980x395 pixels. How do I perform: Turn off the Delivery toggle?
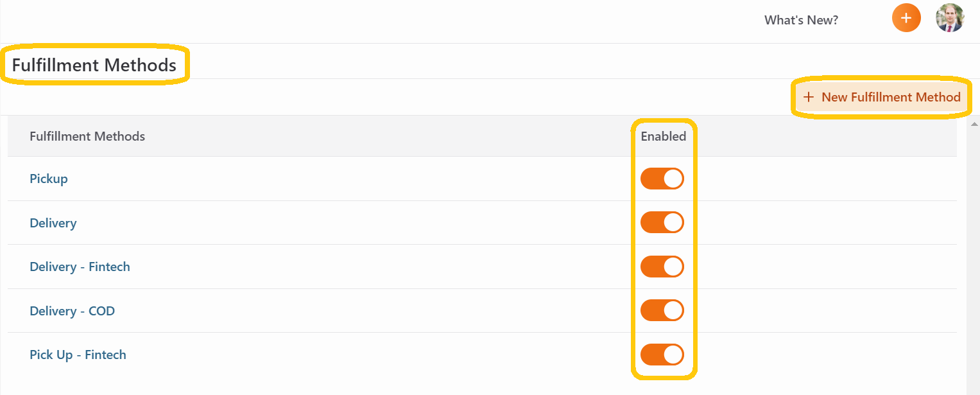coord(662,222)
